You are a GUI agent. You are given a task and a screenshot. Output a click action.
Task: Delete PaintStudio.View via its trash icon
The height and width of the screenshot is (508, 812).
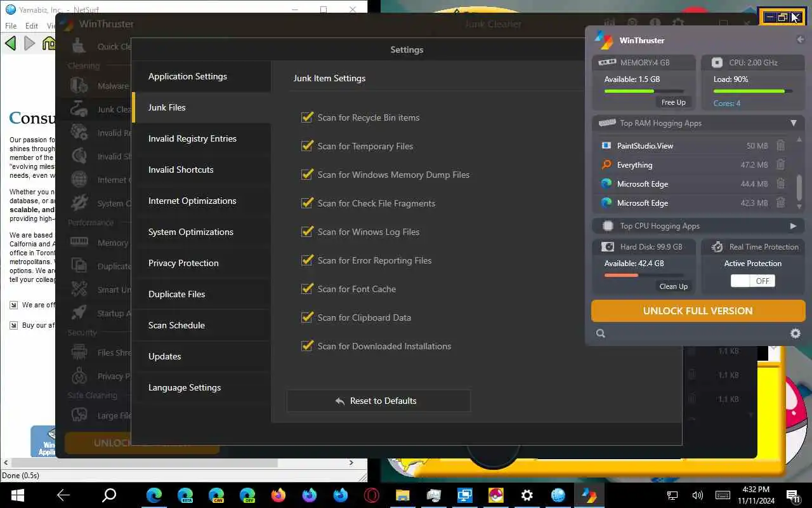click(780, 145)
